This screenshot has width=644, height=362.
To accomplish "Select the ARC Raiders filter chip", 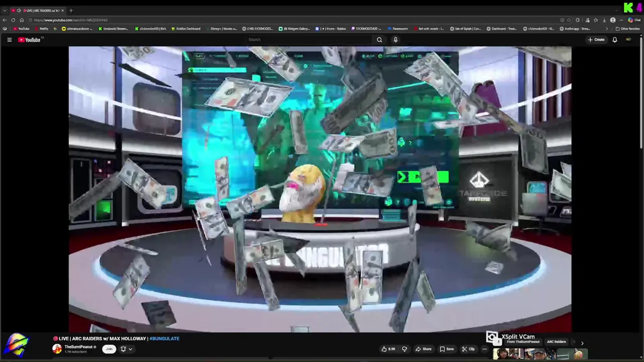I will 556,342.
